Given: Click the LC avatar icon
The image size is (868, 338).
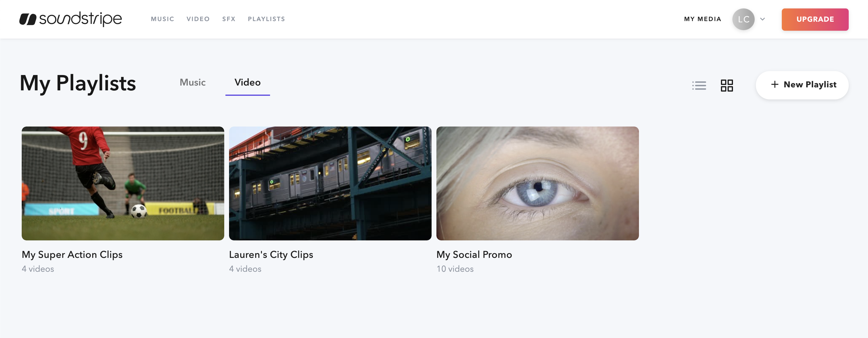Looking at the screenshot, I should (x=743, y=19).
